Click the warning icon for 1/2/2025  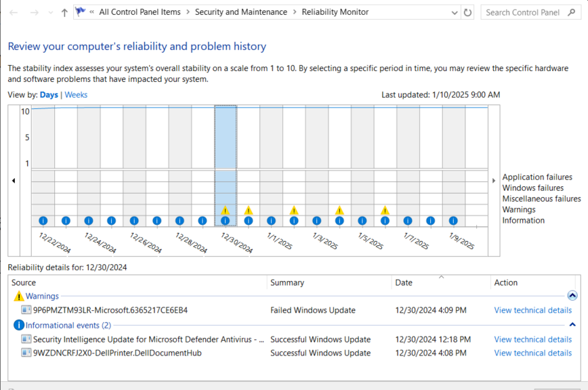(x=294, y=210)
